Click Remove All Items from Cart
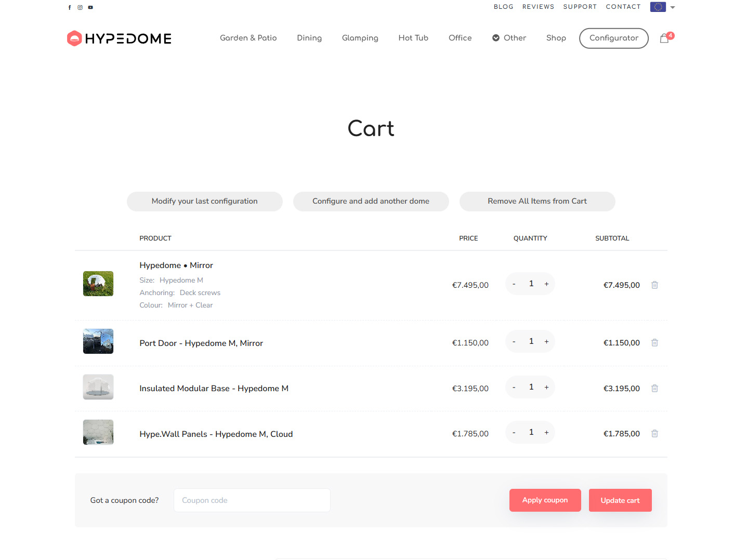747x560 pixels. pos(537,202)
